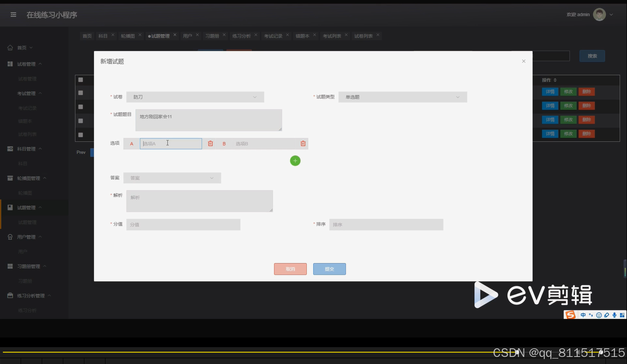Click the 分值 score input field

click(x=183, y=225)
